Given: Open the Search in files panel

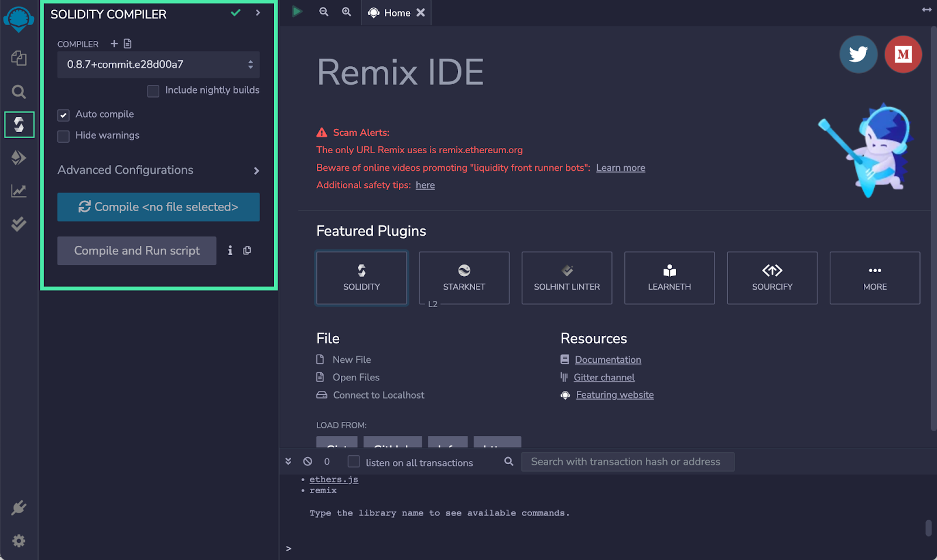Looking at the screenshot, I should pyautogui.click(x=19, y=91).
